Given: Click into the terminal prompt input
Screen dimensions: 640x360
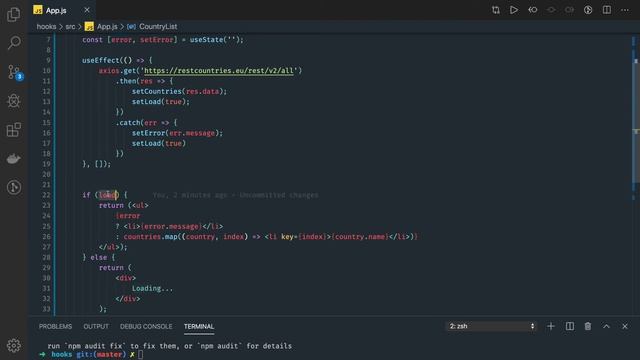Looking at the screenshot, I should click(140, 354).
